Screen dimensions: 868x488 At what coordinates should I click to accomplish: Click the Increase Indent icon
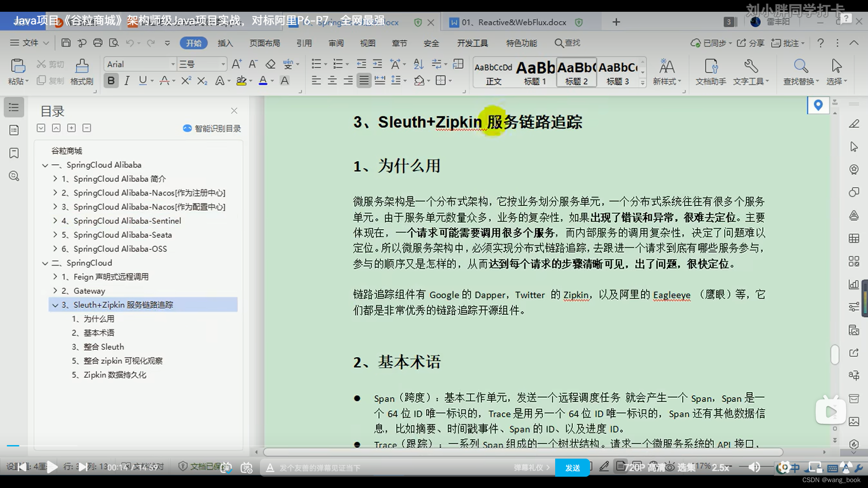(377, 64)
